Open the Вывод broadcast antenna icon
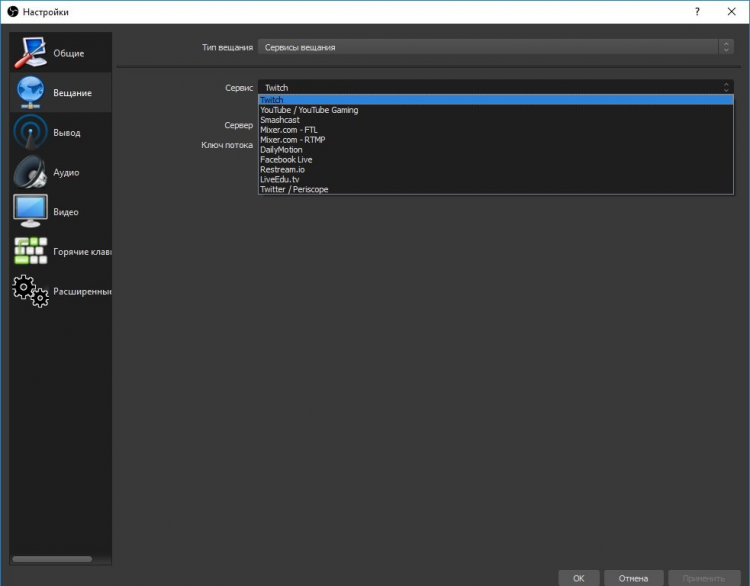 (x=30, y=132)
